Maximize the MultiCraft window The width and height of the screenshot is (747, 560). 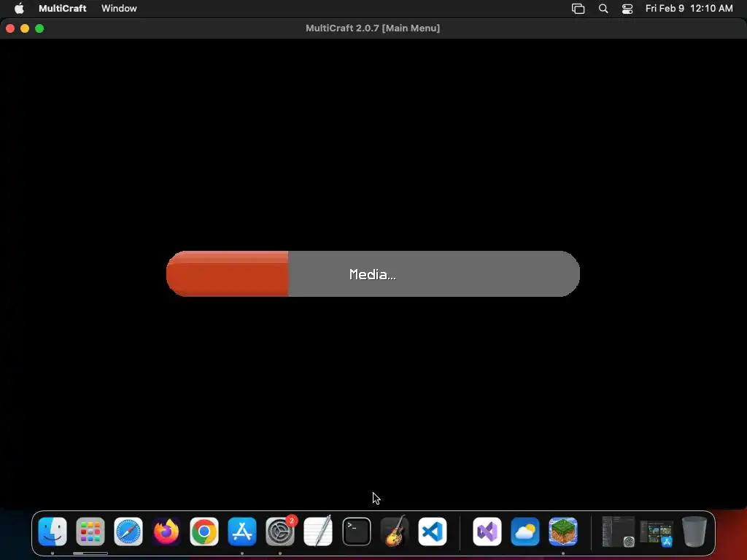pos(39,28)
